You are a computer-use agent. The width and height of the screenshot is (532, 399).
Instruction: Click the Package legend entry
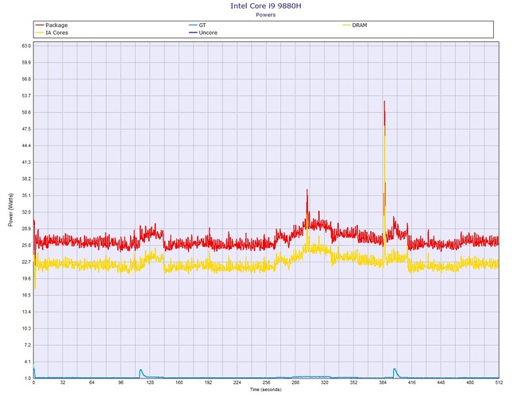click(x=52, y=25)
